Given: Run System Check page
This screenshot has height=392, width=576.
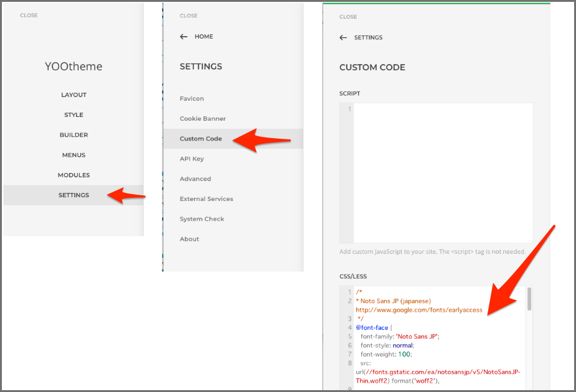Looking at the screenshot, I should 202,219.
